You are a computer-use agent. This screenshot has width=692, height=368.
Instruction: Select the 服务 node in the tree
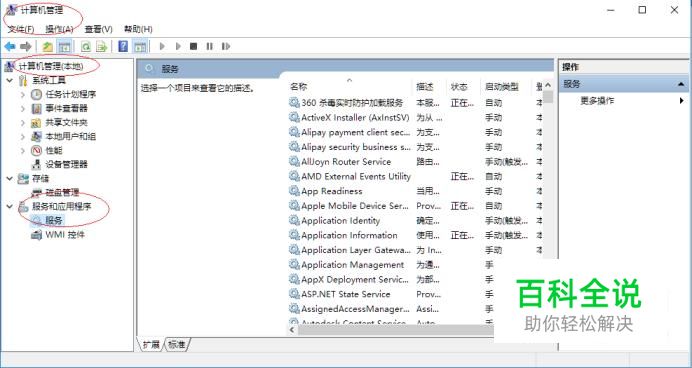(54, 220)
